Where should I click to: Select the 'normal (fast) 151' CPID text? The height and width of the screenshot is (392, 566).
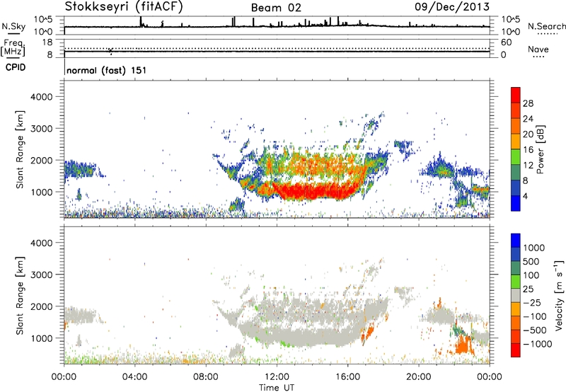coord(107,70)
